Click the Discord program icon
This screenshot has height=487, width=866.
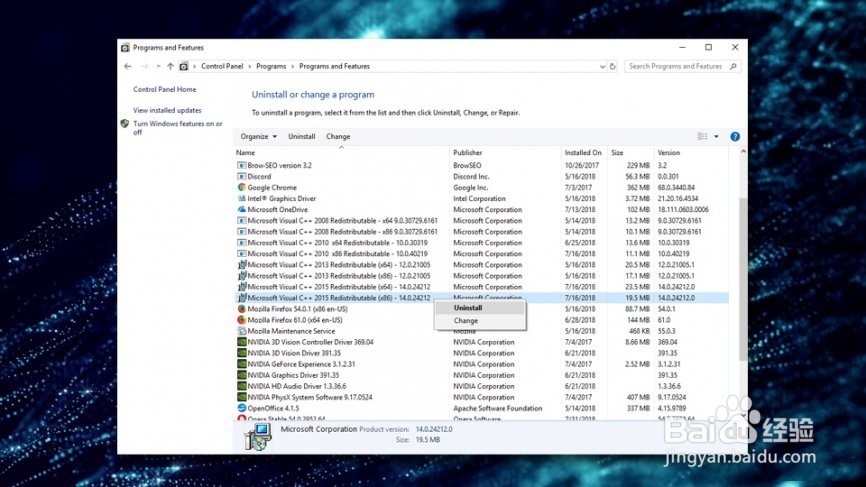[241, 176]
